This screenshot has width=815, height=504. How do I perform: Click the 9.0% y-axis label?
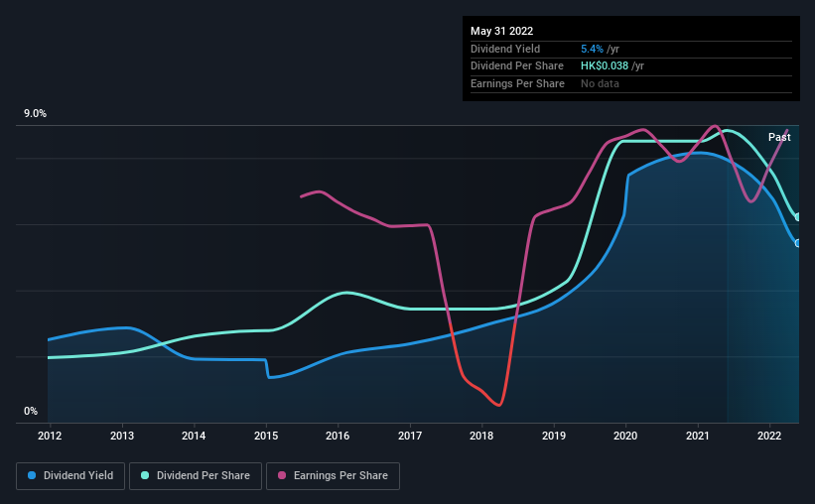[35, 114]
